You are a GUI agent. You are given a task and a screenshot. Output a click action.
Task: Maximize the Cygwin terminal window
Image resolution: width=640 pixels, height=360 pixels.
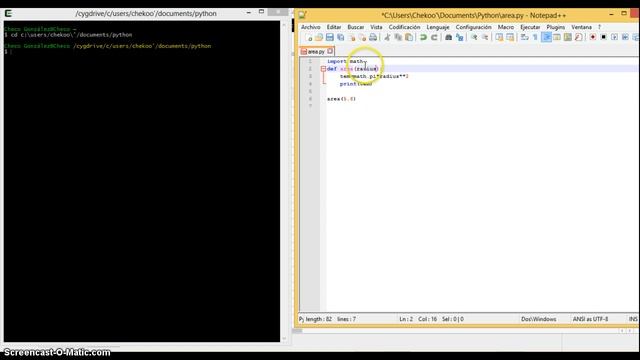pos(261,12)
